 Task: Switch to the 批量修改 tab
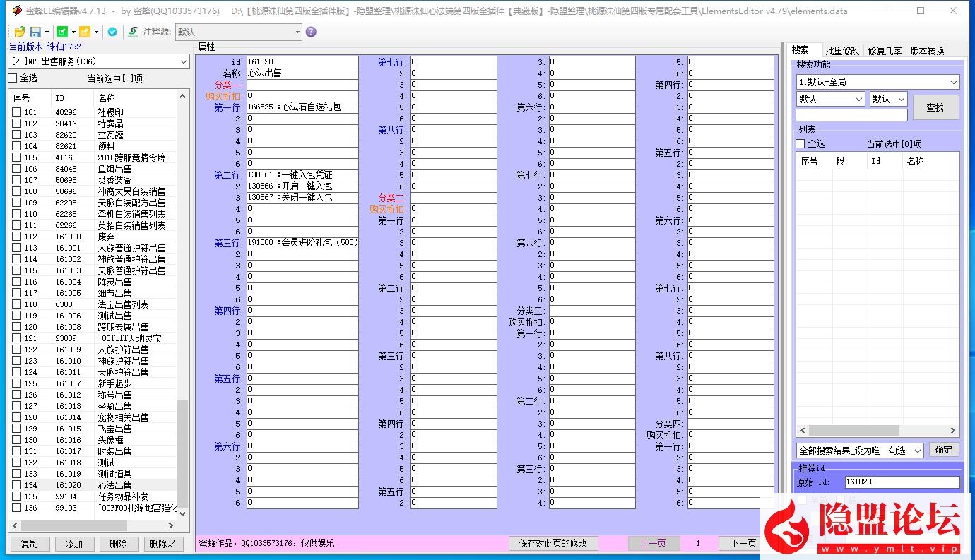[x=842, y=51]
